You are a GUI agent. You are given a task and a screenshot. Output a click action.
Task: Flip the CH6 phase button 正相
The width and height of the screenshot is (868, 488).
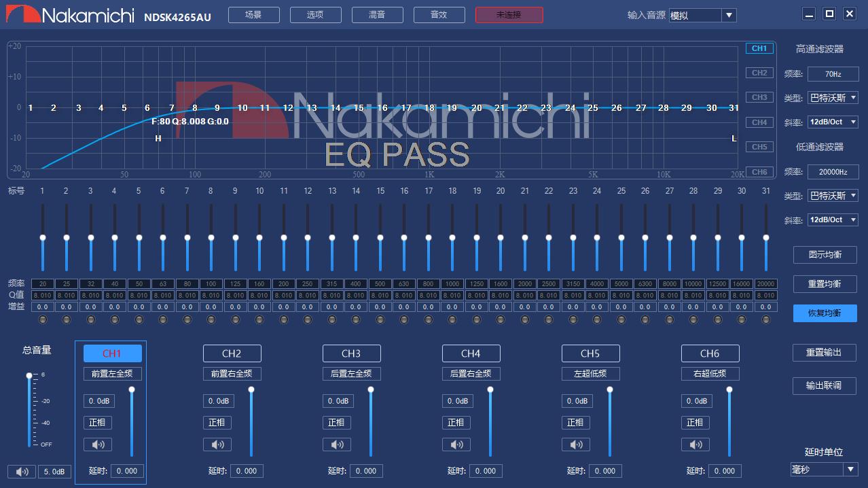[695, 423]
